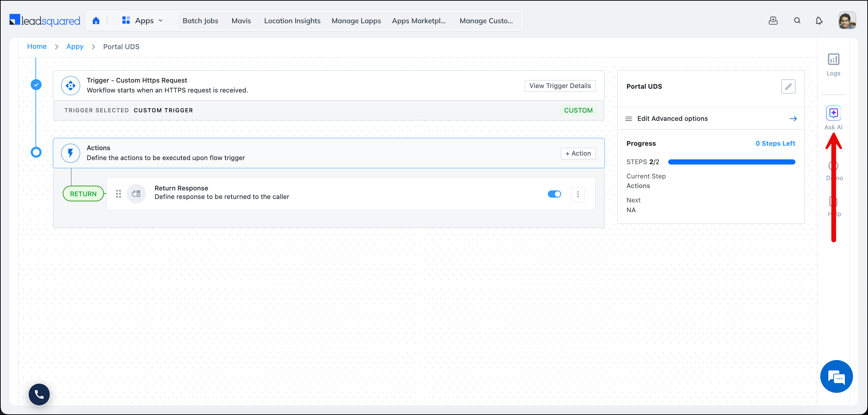
Task: Open the chat support bubble
Action: coord(836,376)
